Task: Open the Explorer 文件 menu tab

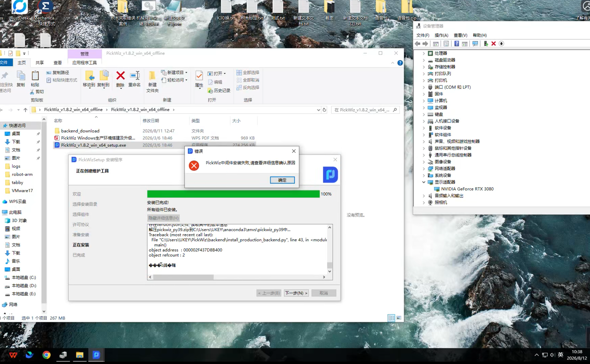Action: (5, 63)
